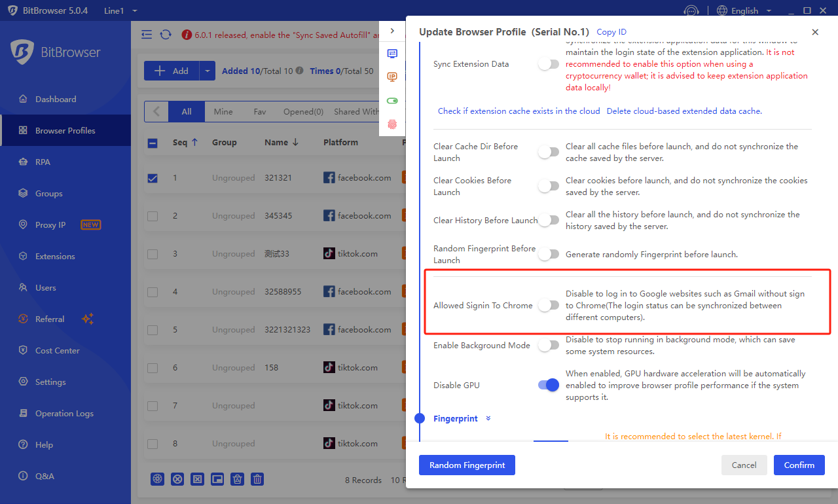The width and height of the screenshot is (838, 504).
Task: Toggle Clear History Before Launch
Action: pyautogui.click(x=549, y=220)
